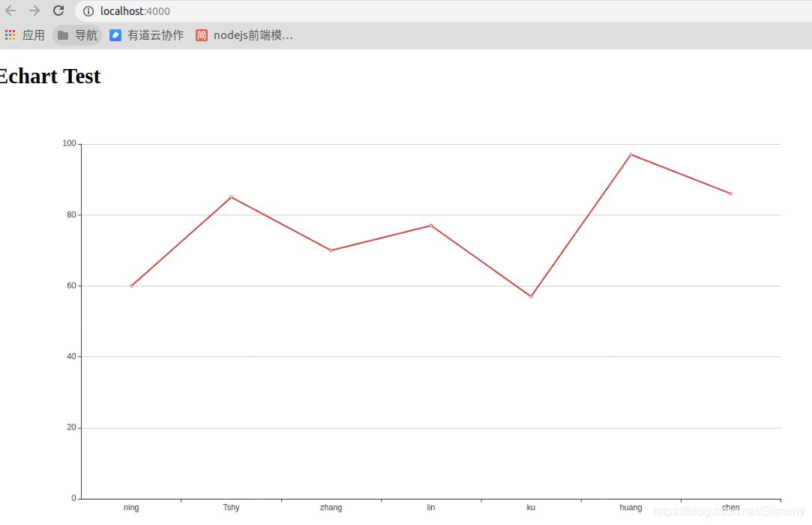Click the x-axis label lin
This screenshot has width=812, height=525.
[431, 508]
